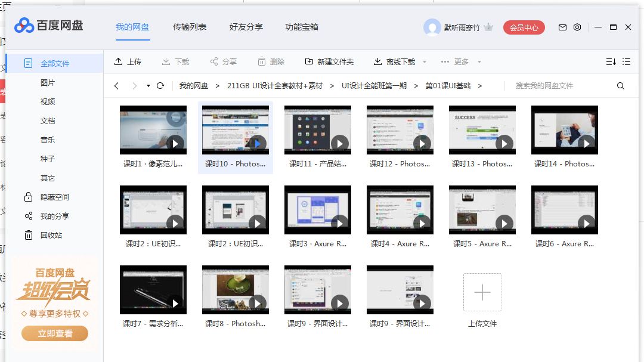Select 全部文件 in sidebar
Image resolution: width=644 pixels, height=362 pixels.
(x=55, y=63)
